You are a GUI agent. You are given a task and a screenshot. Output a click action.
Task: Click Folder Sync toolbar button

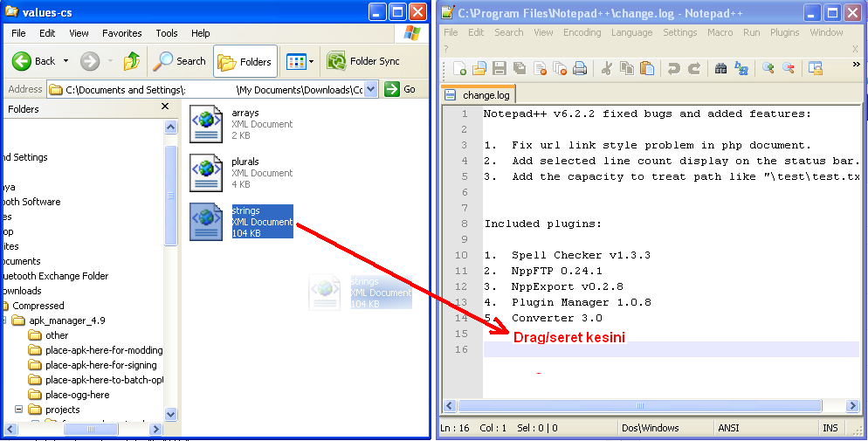point(363,61)
